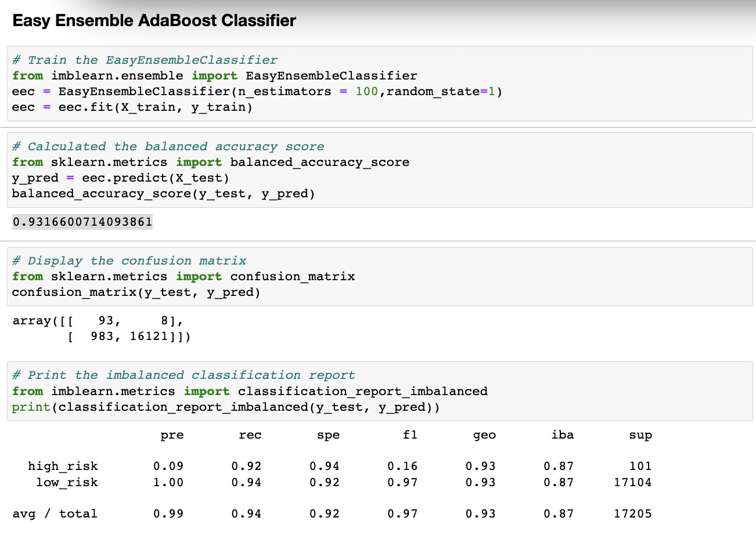The height and width of the screenshot is (550, 756).
Task: Click the 'spe' column header
Action: 328,435
